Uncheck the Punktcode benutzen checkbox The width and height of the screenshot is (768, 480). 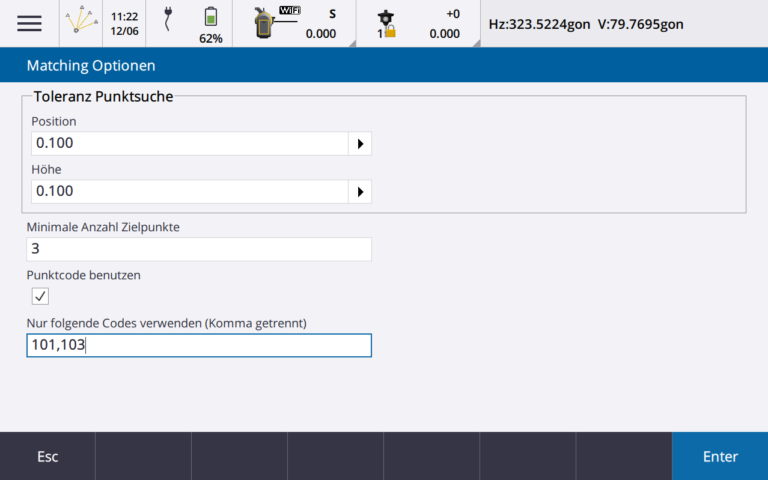tap(40, 296)
